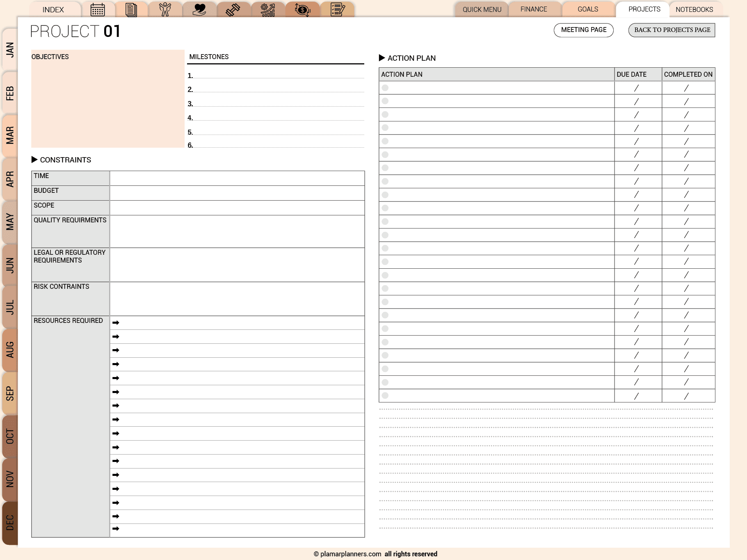747x560 pixels.
Task: Click the person with raised arms icon
Action: [x=165, y=9]
